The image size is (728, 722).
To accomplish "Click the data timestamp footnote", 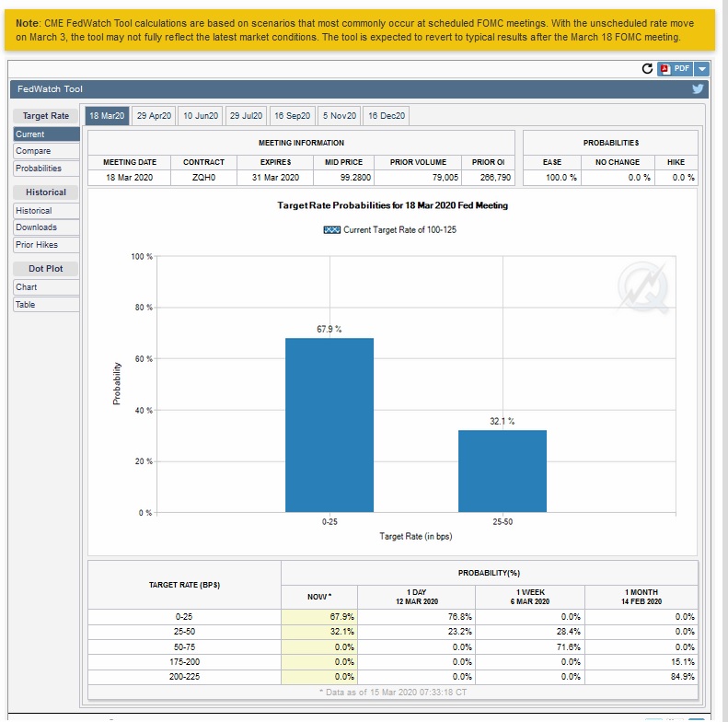I will pyautogui.click(x=393, y=693).
